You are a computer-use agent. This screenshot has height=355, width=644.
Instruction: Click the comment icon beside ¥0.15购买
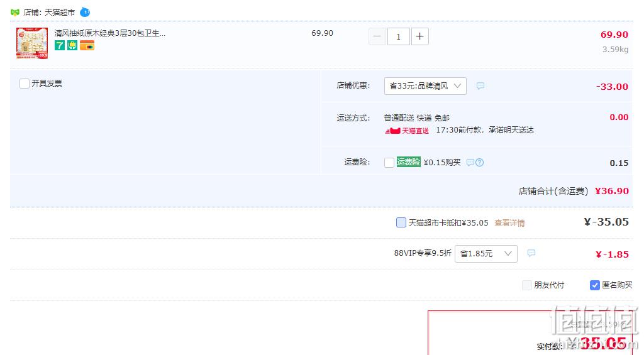(470, 163)
